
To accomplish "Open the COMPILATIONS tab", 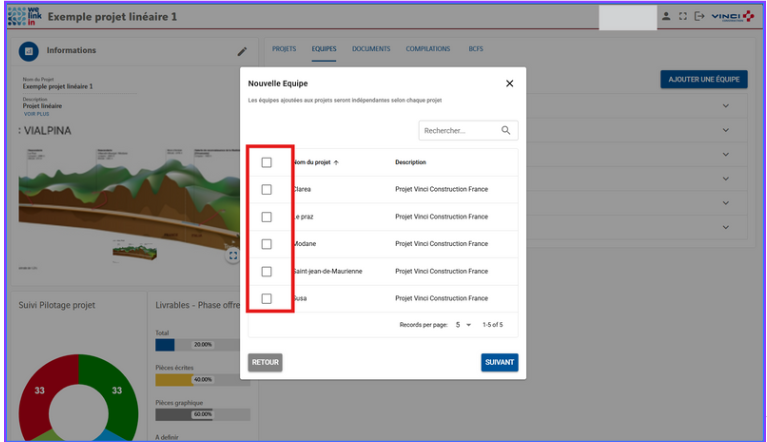I will 427,49.
